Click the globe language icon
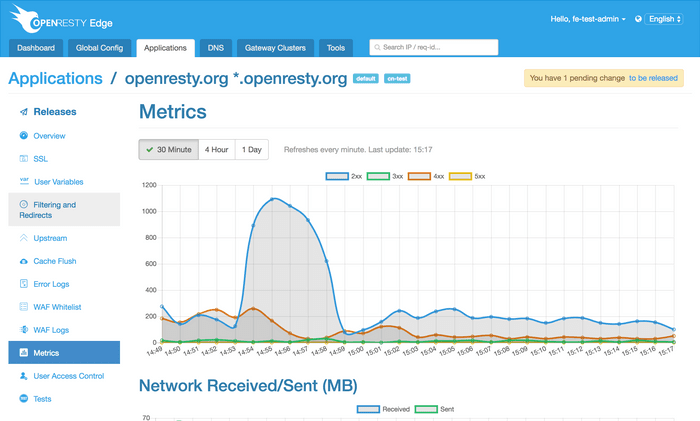Screen dimensions: 700x421 point(638,19)
